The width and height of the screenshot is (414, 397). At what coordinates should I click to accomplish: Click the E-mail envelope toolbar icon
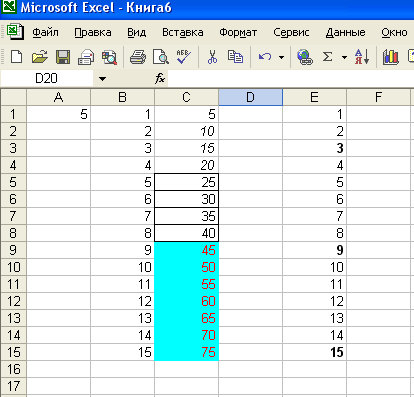coord(86,57)
